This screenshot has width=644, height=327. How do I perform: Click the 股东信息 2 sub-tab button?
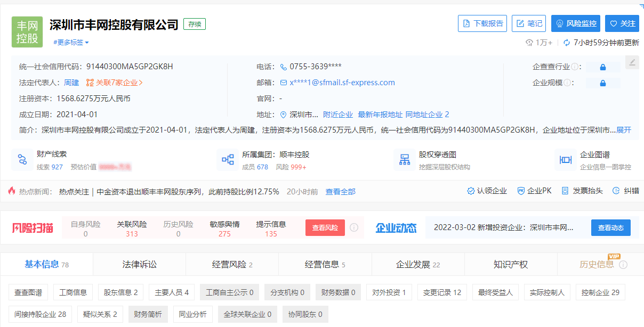point(120,292)
